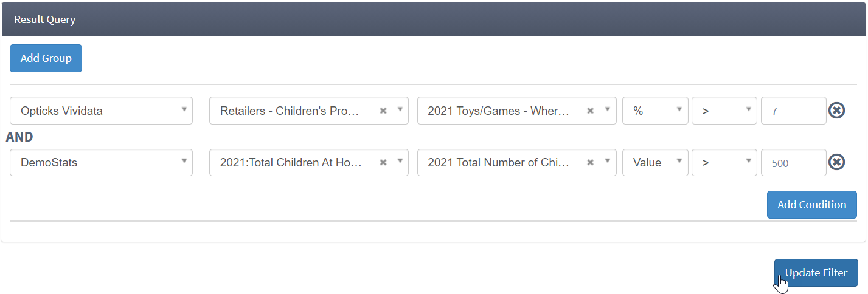This screenshot has height=294, width=868.
Task: Open the % unit type dropdown
Action: tap(655, 111)
